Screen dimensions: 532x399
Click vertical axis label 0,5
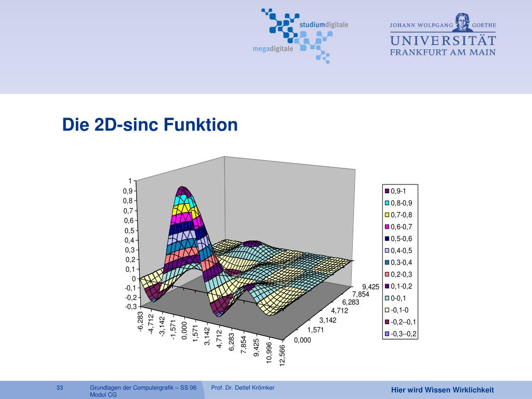(x=129, y=231)
